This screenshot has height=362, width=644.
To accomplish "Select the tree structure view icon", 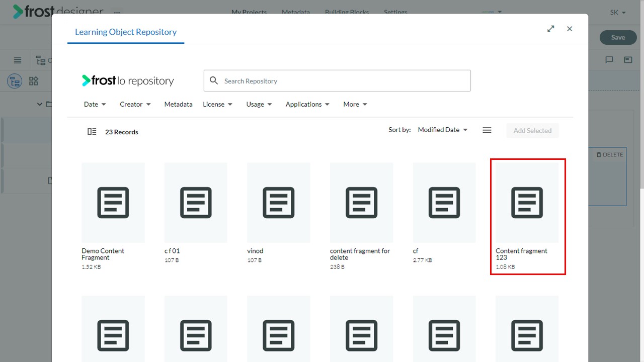I will (15, 81).
